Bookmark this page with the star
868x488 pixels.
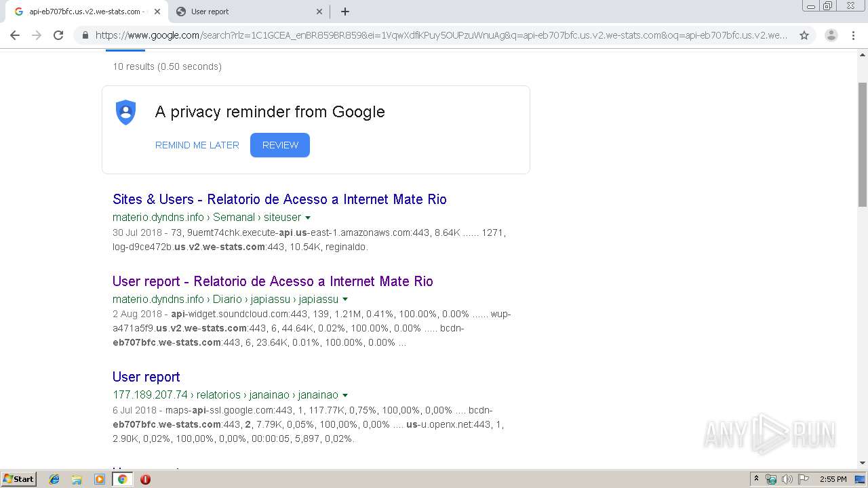coord(804,35)
